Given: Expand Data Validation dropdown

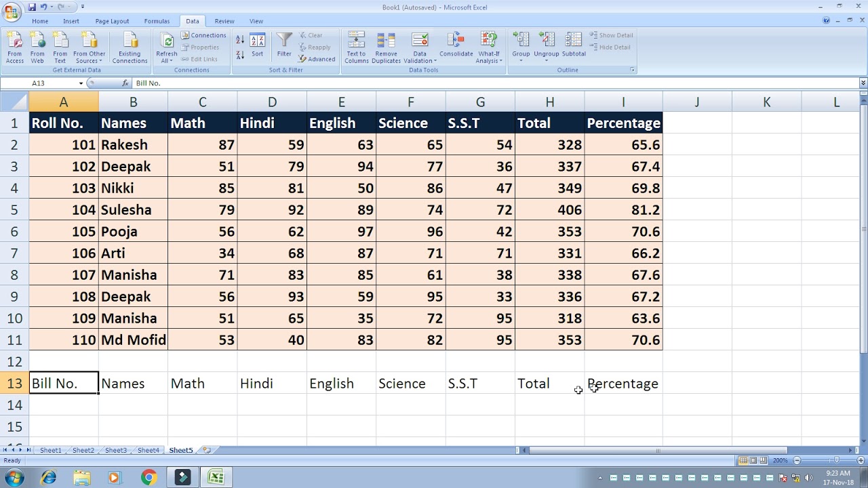Looking at the screenshot, I should [x=420, y=58].
